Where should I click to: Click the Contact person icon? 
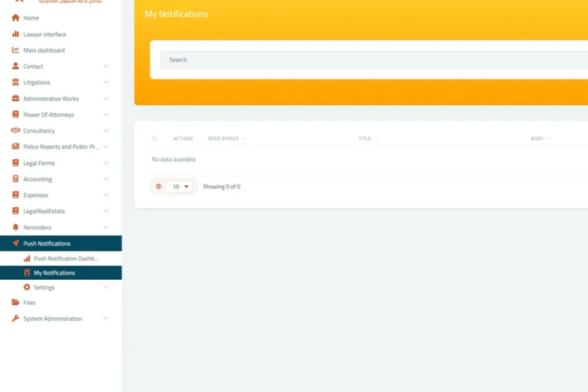point(16,66)
